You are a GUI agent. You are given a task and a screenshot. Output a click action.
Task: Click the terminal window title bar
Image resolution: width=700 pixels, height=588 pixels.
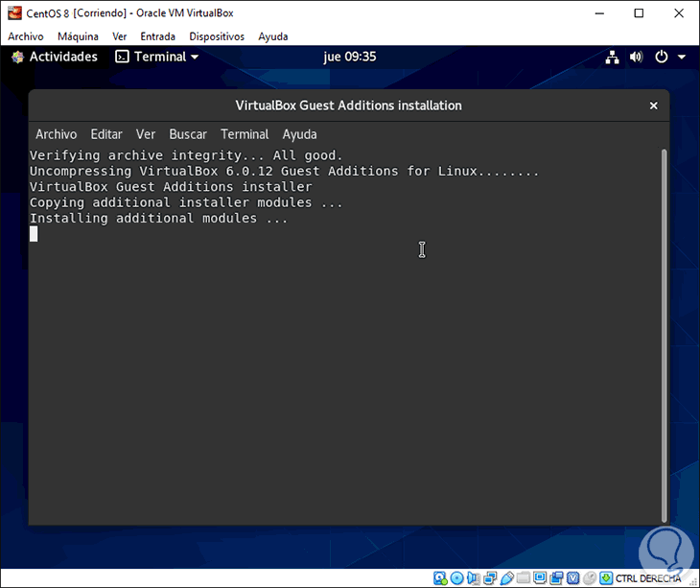click(349, 106)
